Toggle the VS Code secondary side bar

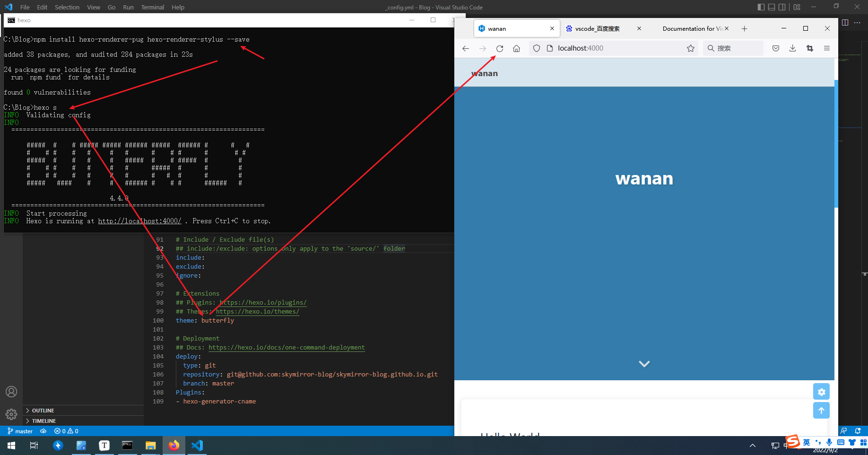tap(782, 7)
